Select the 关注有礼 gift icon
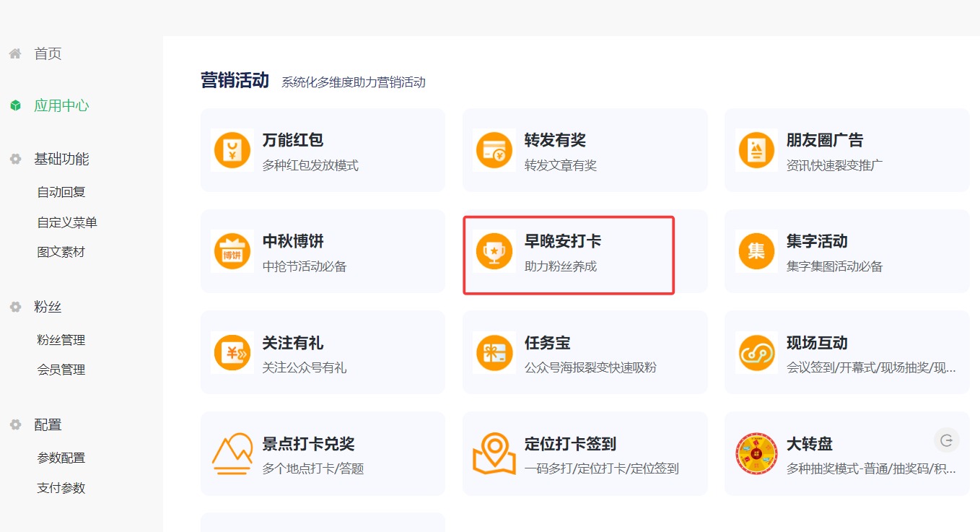Image resolution: width=980 pixels, height=532 pixels. tap(232, 352)
